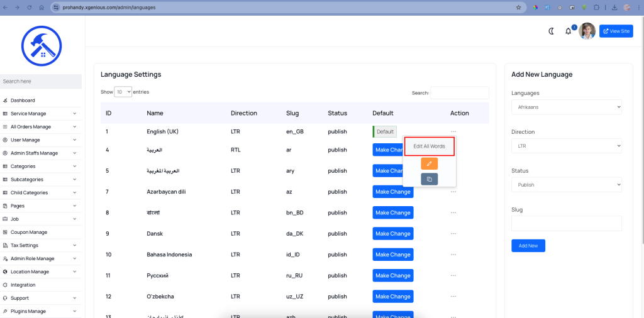
Task: Expand Pages sidebar menu
Action: (41, 206)
